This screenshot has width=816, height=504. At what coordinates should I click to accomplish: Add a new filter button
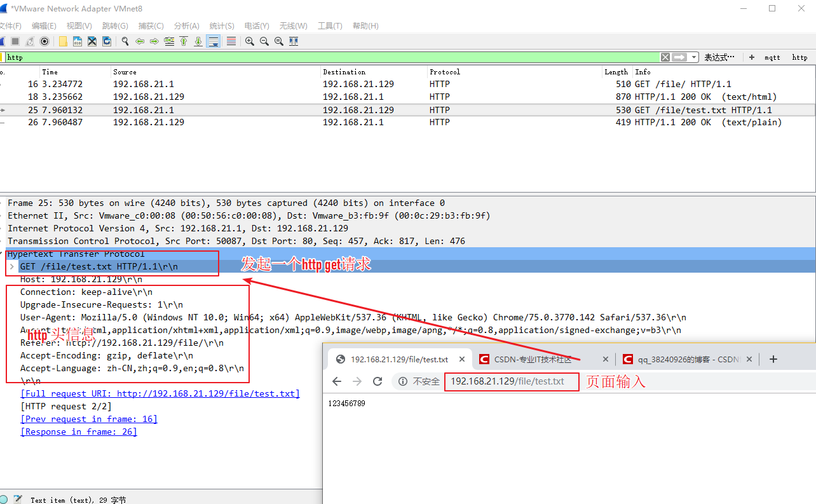[x=752, y=57]
